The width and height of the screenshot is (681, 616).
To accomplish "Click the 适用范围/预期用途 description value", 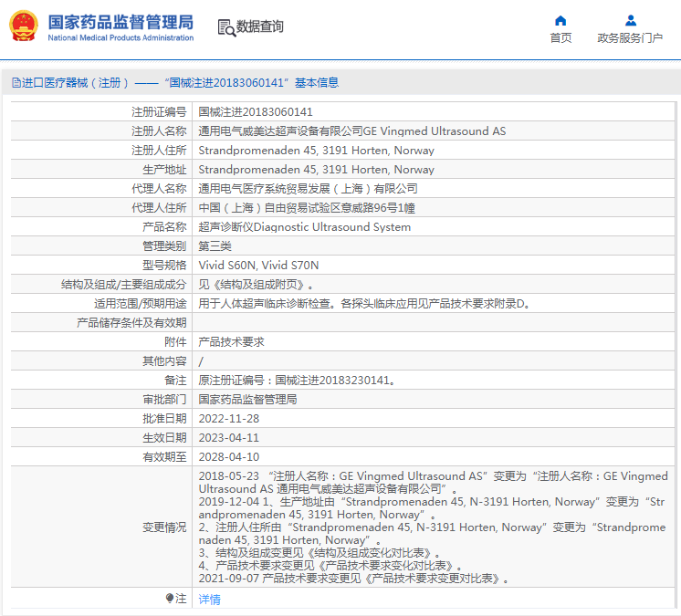I will [364, 304].
